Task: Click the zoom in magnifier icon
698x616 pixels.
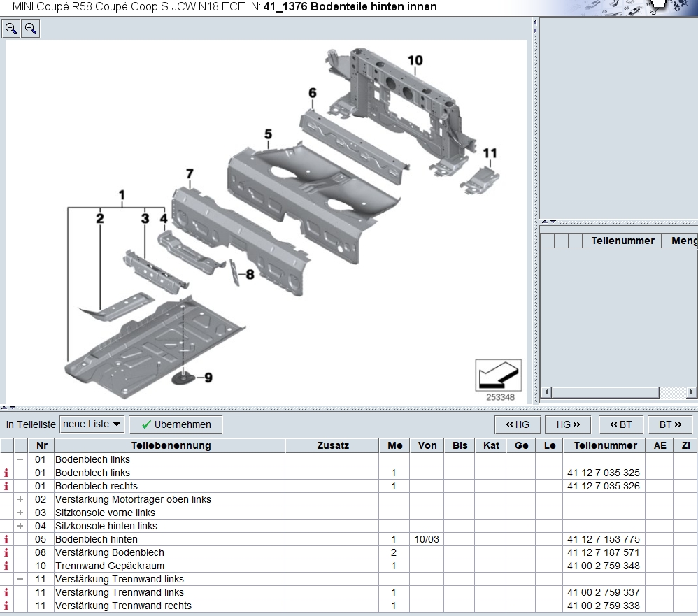Action: click(11, 29)
